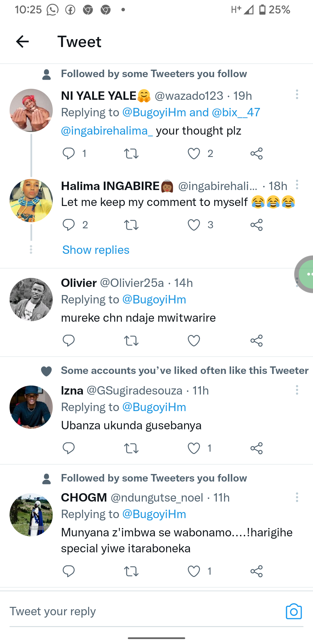The image size is (313, 644).
Task: Like Halima INGABIRE's reply
Action: click(194, 225)
